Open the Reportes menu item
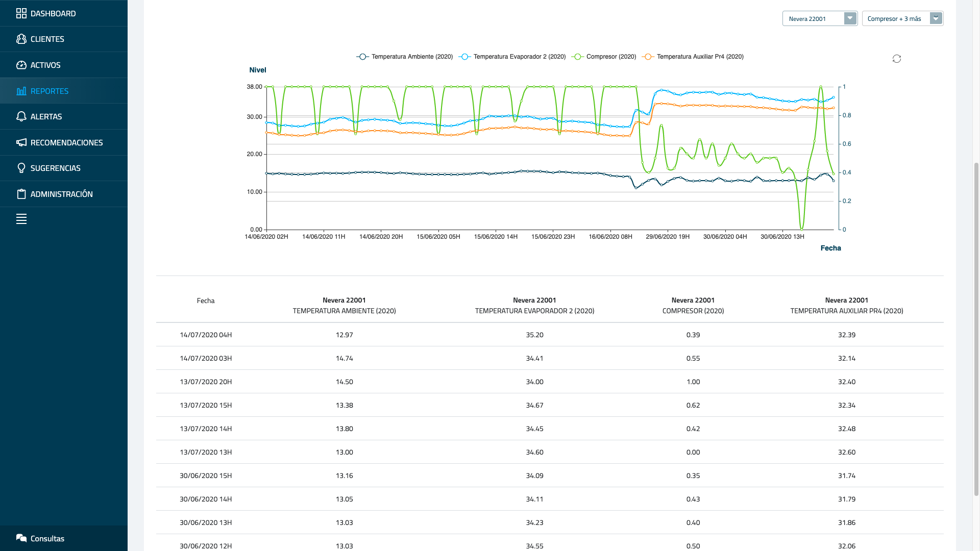This screenshot has width=980, height=551. (50, 91)
